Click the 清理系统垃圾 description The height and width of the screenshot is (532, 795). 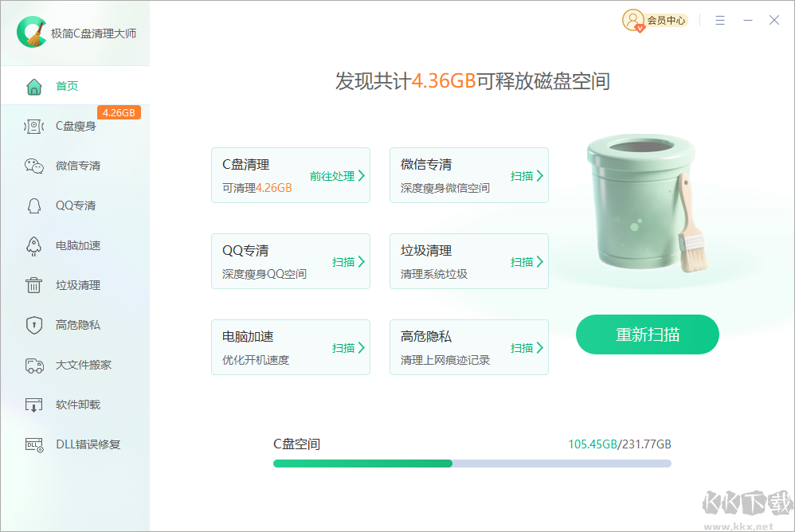[x=434, y=274]
